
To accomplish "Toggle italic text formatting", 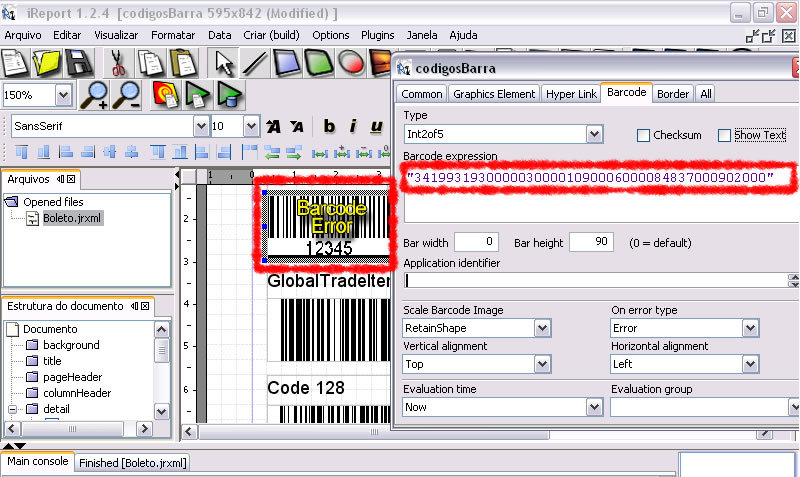I will click(x=353, y=126).
